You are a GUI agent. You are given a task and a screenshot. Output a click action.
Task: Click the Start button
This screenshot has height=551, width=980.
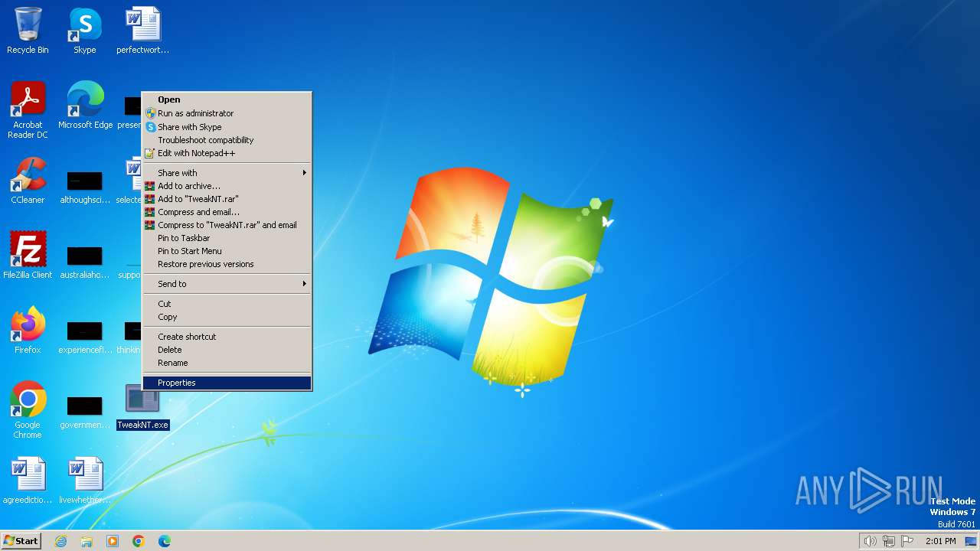[21, 541]
